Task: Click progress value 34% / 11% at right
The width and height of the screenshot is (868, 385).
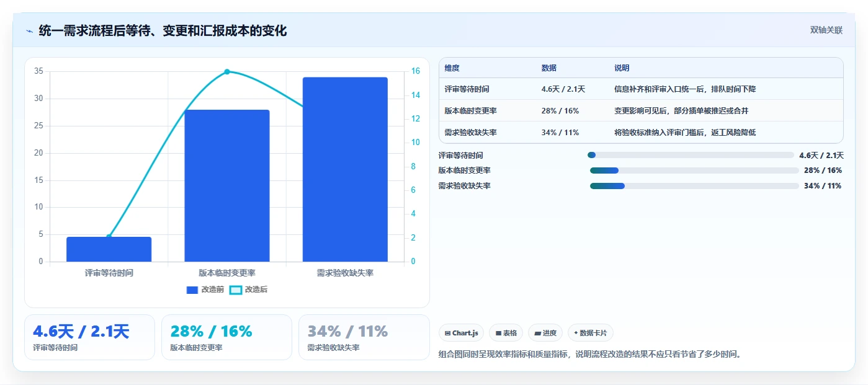Action: 823,186
